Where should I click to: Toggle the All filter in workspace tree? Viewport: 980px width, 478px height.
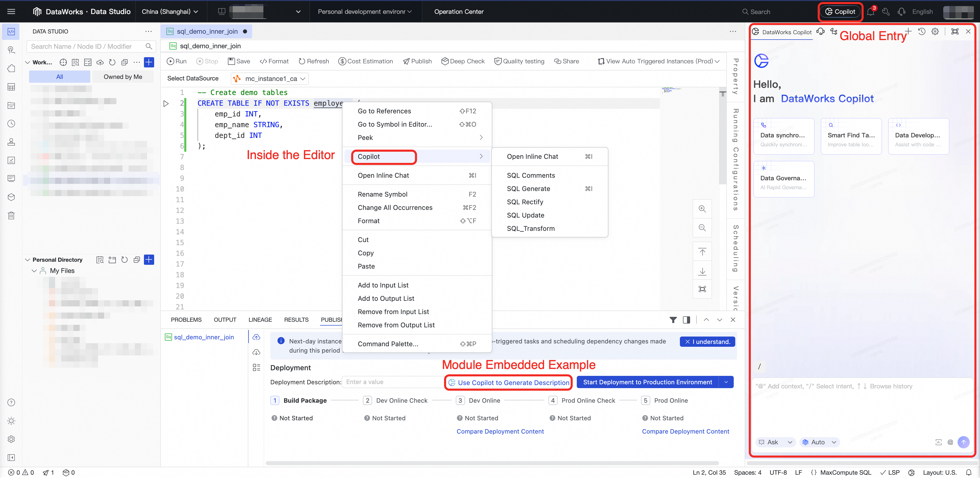[x=59, y=77]
